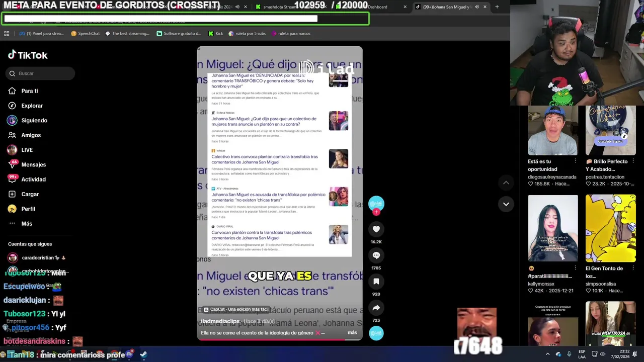
Task: Click the Cargar upload icon
Action: point(12,194)
